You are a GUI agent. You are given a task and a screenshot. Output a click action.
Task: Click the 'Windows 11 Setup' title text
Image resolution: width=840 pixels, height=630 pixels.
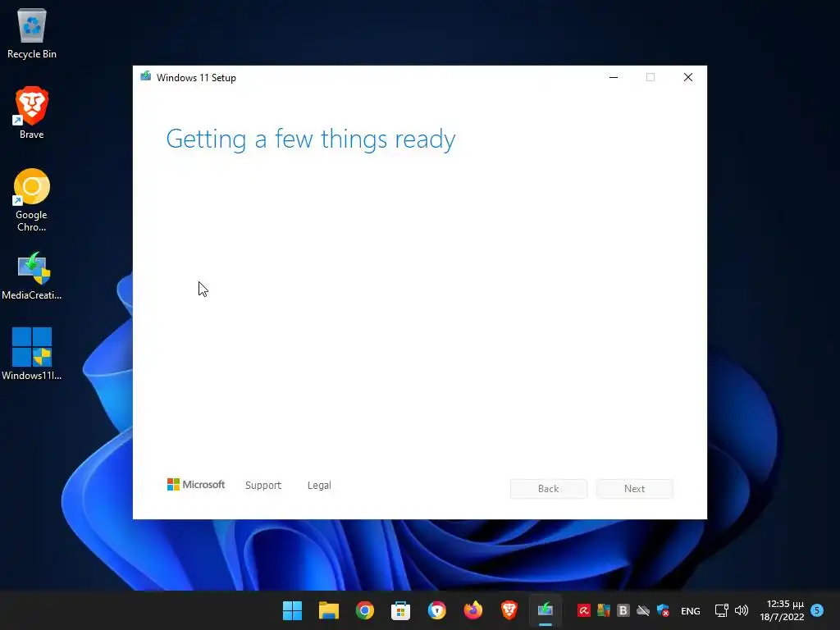point(196,78)
